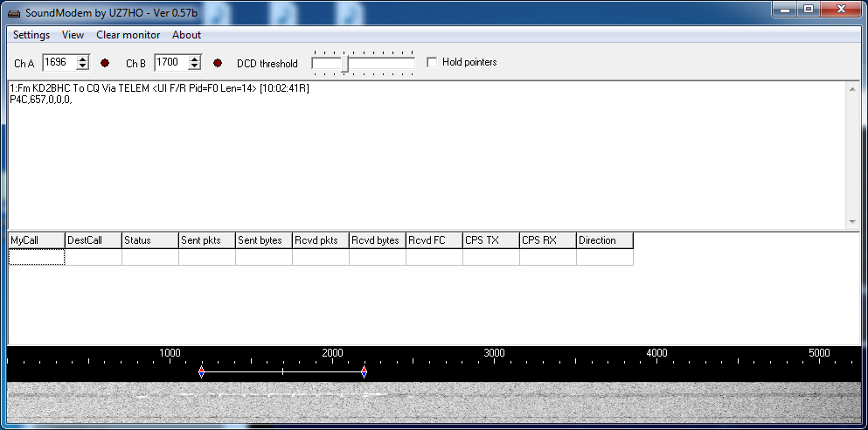868x430 pixels.
Task: Decrease the Ch B frequency with down arrow
Action: [194, 66]
